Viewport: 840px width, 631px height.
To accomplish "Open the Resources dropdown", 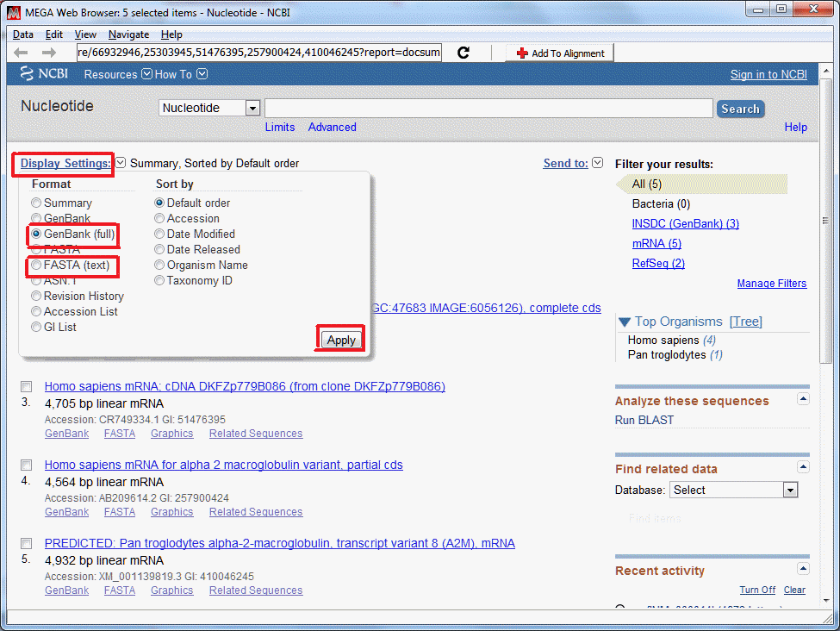I will tap(118, 74).
